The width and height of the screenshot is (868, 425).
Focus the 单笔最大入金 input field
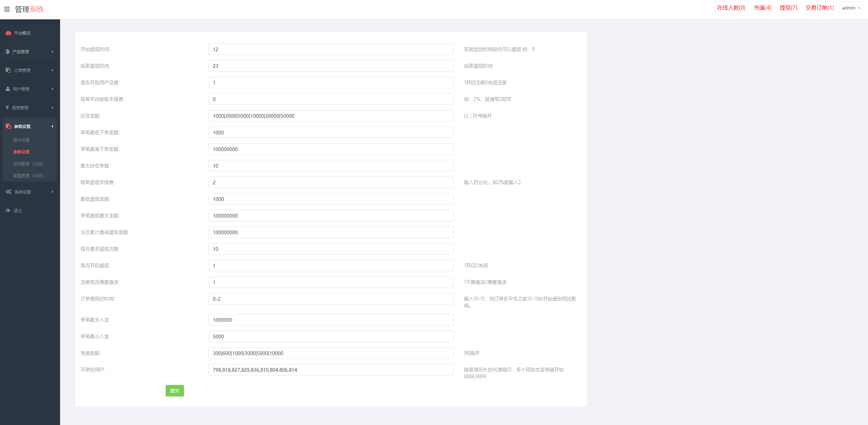tap(331, 320)
